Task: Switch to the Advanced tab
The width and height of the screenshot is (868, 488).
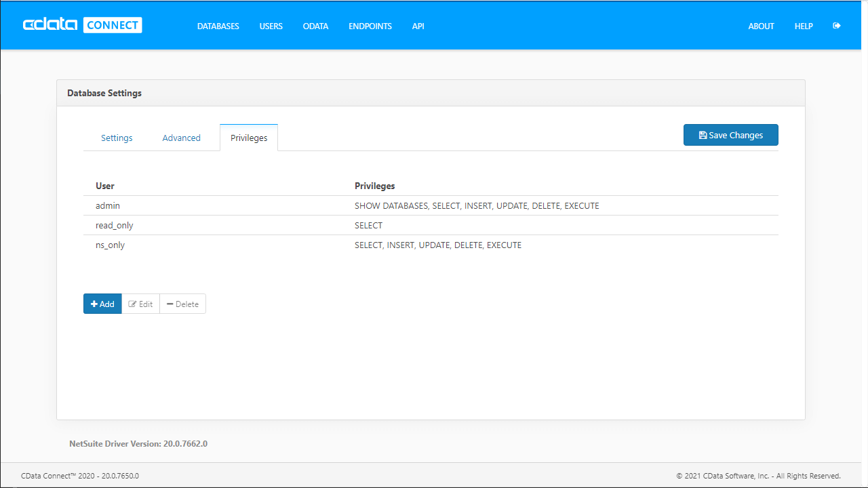Action: point(181,138)
